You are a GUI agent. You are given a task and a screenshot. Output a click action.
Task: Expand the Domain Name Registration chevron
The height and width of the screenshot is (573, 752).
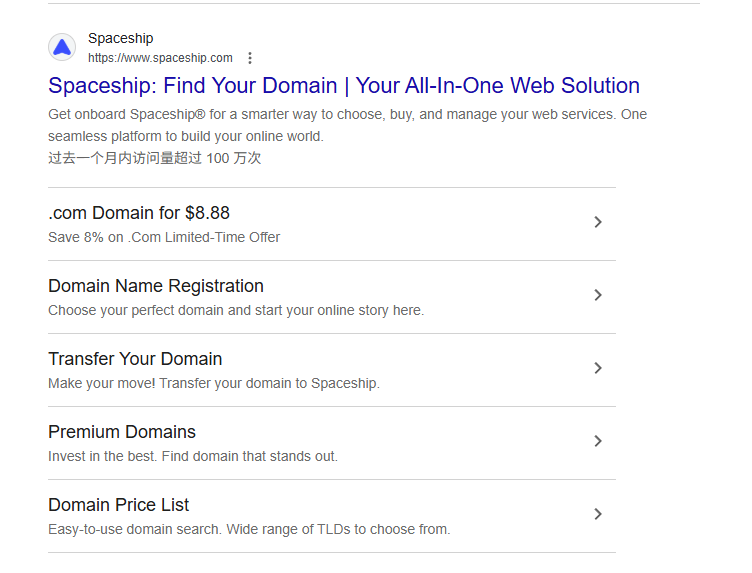(x=598, y=295)
